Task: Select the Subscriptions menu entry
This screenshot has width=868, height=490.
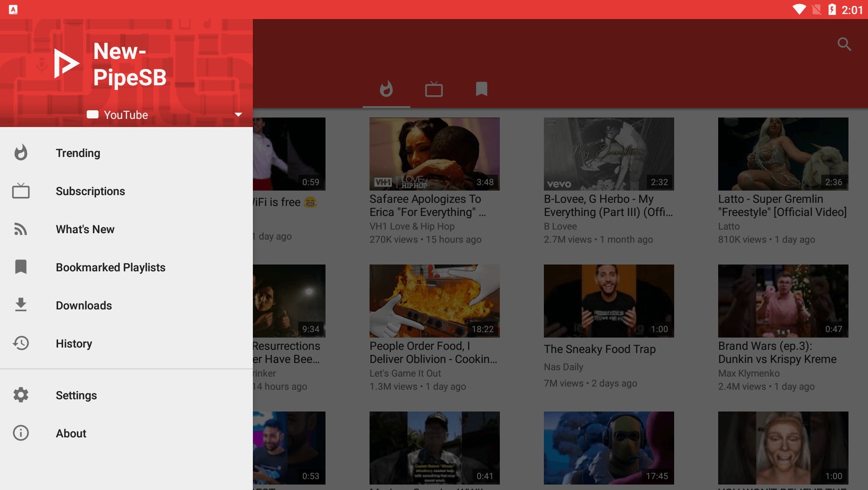Action: [90, 191]
